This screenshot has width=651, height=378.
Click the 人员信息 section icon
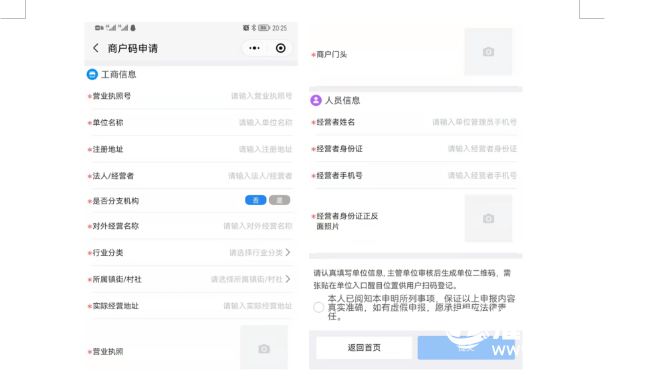tap(316, 100)
